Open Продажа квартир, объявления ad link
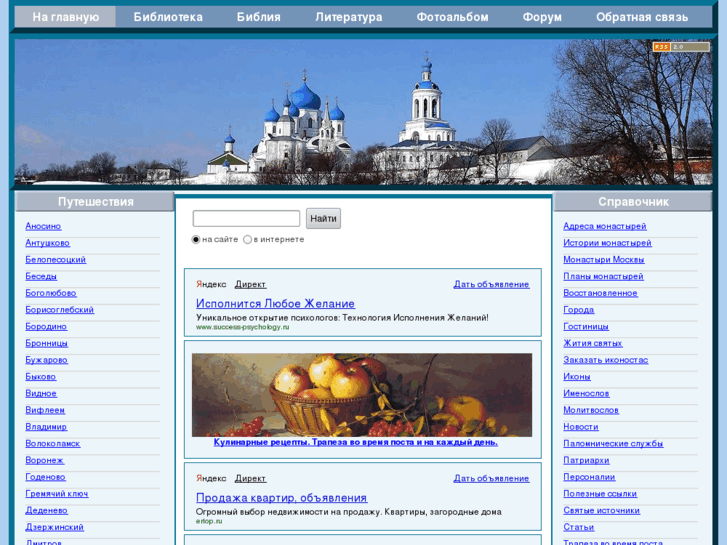This screenshot has width=727, height=545. click(281, 498)
